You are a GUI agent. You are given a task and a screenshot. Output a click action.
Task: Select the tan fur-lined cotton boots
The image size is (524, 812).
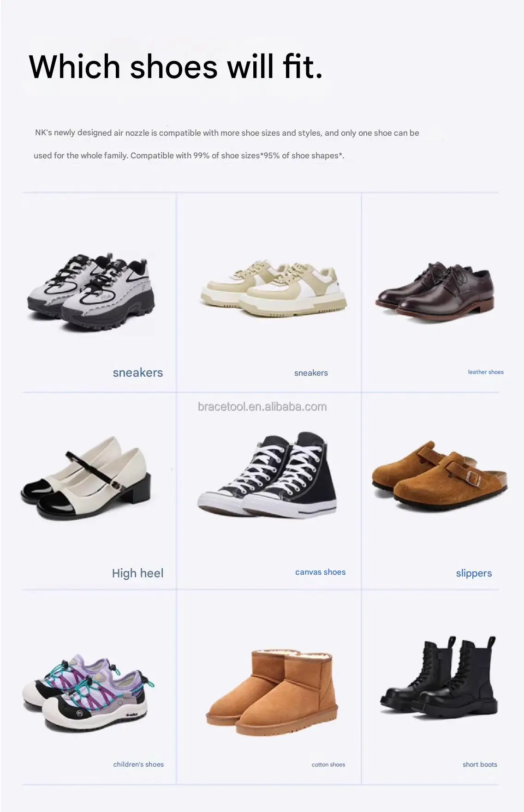pos(272,692)
